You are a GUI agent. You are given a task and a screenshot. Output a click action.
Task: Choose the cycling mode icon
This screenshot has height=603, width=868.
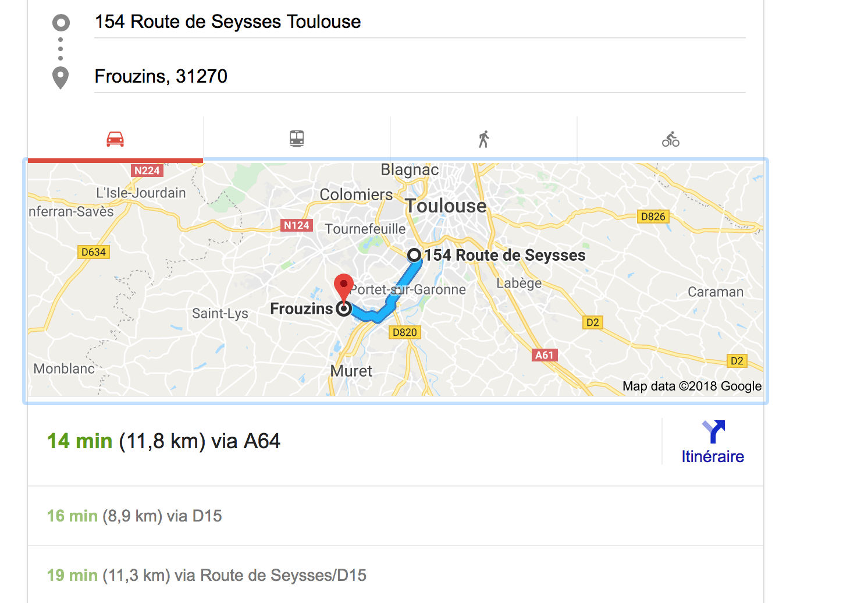pos(671,139)
